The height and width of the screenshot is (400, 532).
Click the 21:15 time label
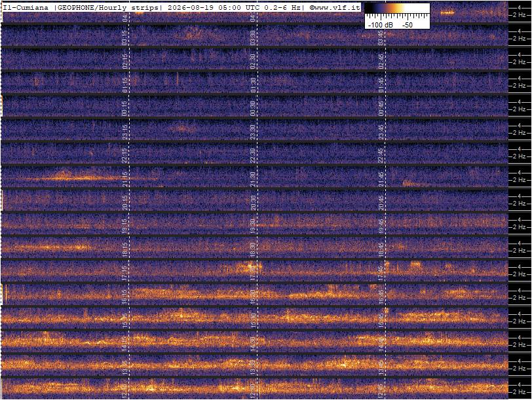(124, 179)
